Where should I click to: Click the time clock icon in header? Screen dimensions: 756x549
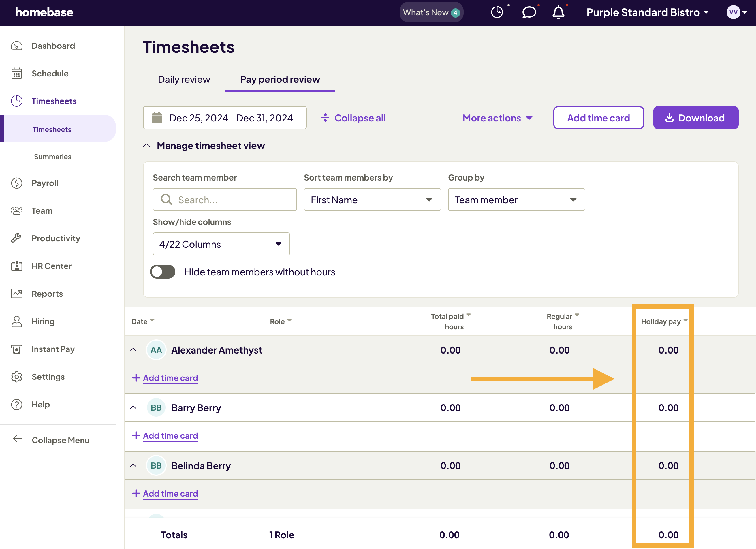pyautogui.click(x=497, y=13)
